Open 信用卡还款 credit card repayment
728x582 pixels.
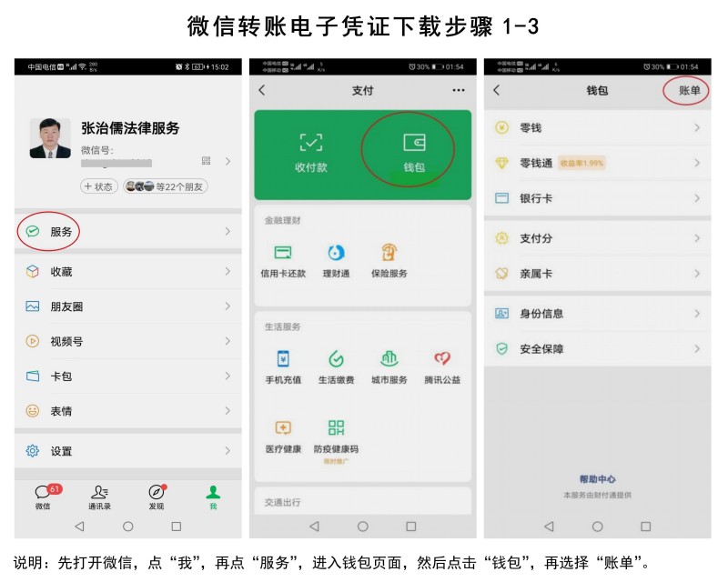283,261
